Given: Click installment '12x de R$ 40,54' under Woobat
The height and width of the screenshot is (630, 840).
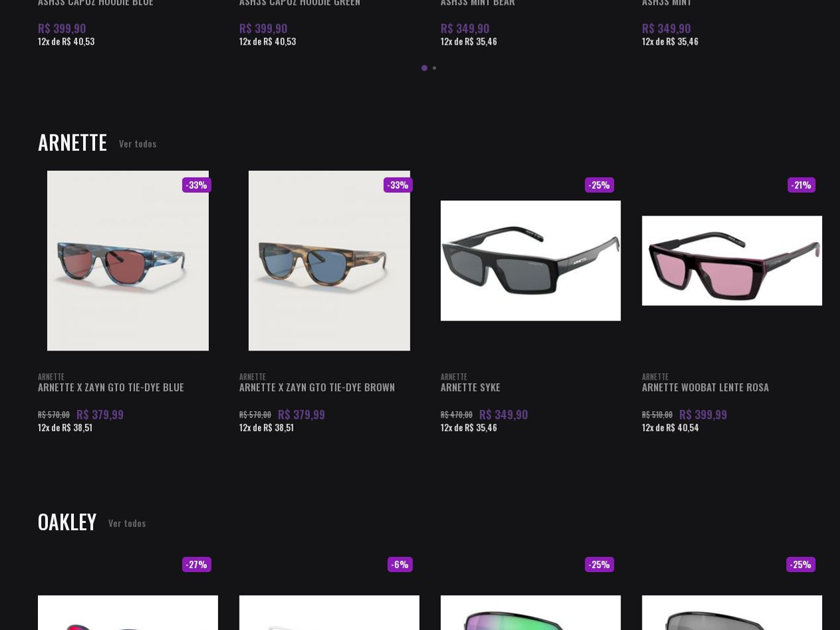Looking at the screenshot, I should [670, 428].
